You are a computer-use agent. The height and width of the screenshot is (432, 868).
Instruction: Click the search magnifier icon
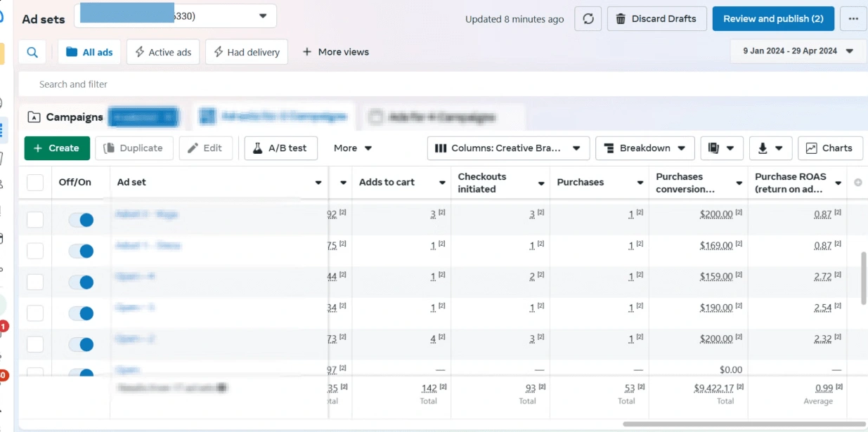click(32, 52)
